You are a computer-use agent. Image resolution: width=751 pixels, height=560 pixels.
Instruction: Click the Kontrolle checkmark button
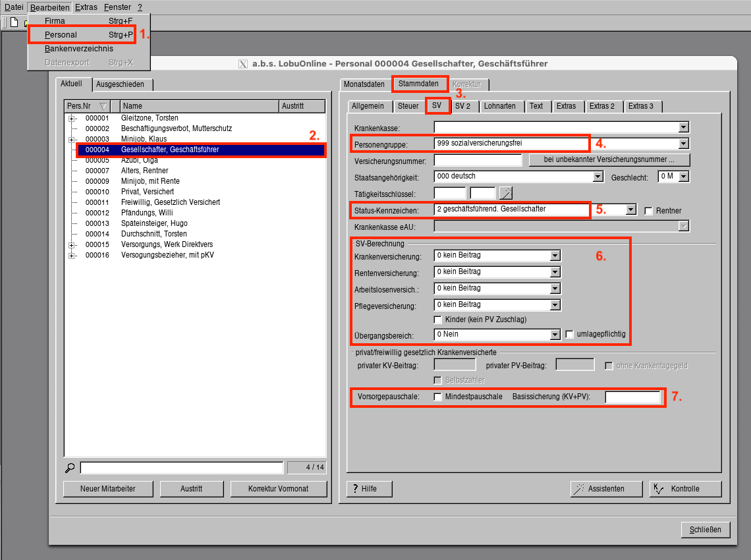(x=685, y=489)
